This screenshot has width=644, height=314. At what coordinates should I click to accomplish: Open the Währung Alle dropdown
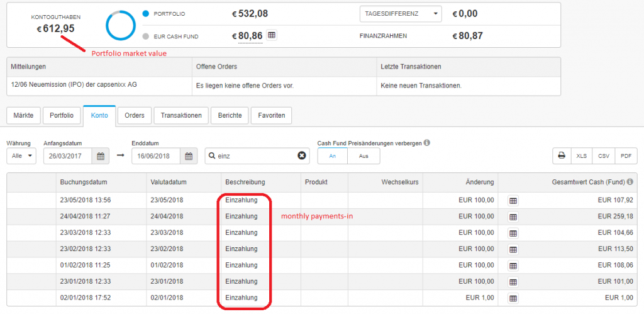[x=23, y=156]
